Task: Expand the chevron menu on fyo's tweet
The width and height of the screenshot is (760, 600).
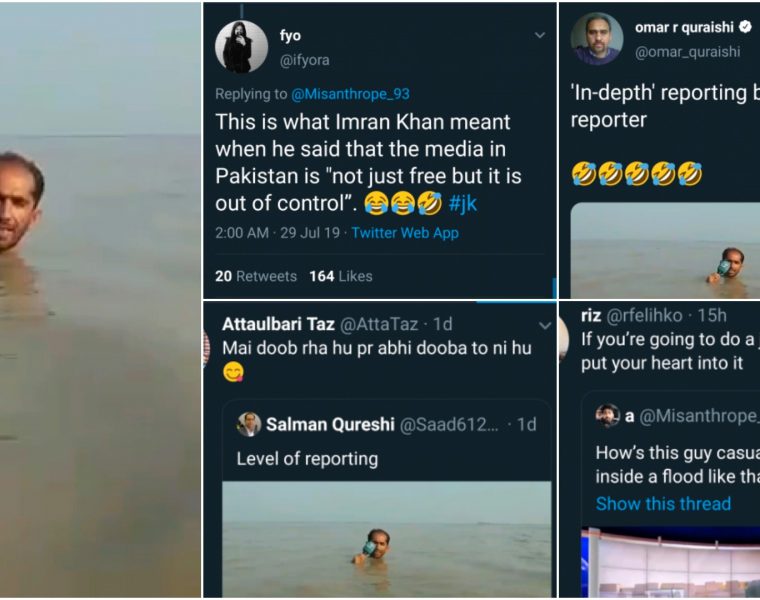Action: pos(540,35)
